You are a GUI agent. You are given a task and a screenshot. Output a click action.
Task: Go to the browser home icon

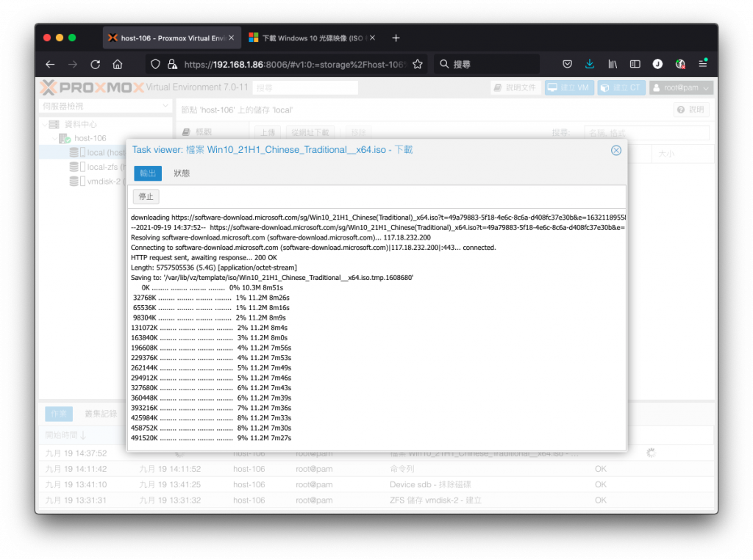click(x=118, y=64)
